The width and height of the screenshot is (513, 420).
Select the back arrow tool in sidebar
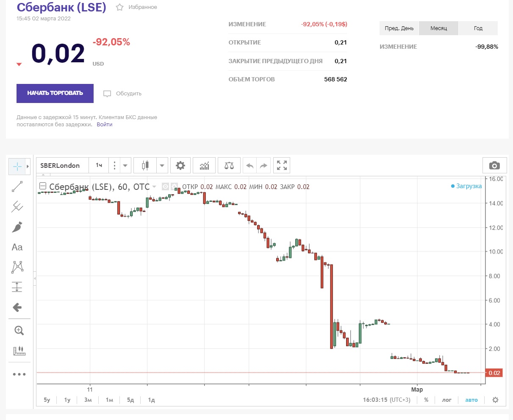point(17,307)
